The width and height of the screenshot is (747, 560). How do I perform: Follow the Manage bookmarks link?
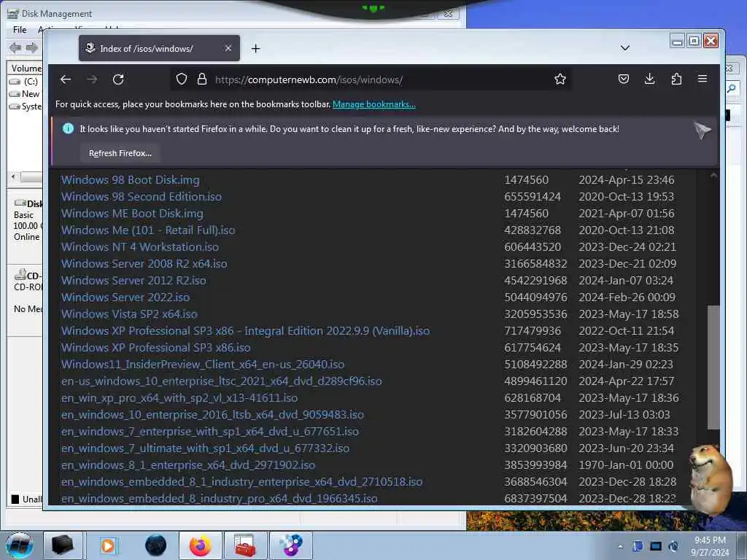click(374, 104)
